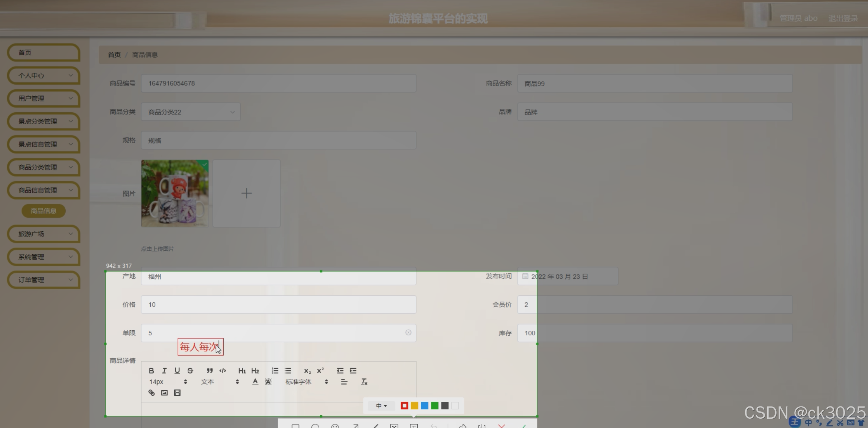Viewport: 868px width, 428px height.
Task: Toggle underline formatting
Action: point(177,371)
